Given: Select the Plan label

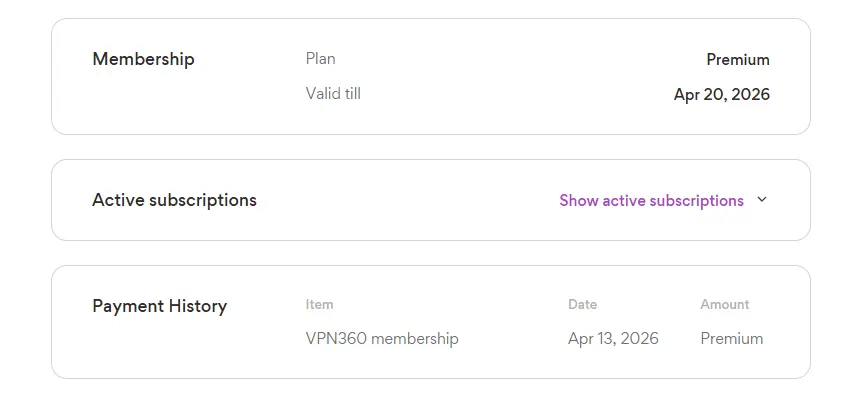Looking at the screenshot, I should (320, 58).
